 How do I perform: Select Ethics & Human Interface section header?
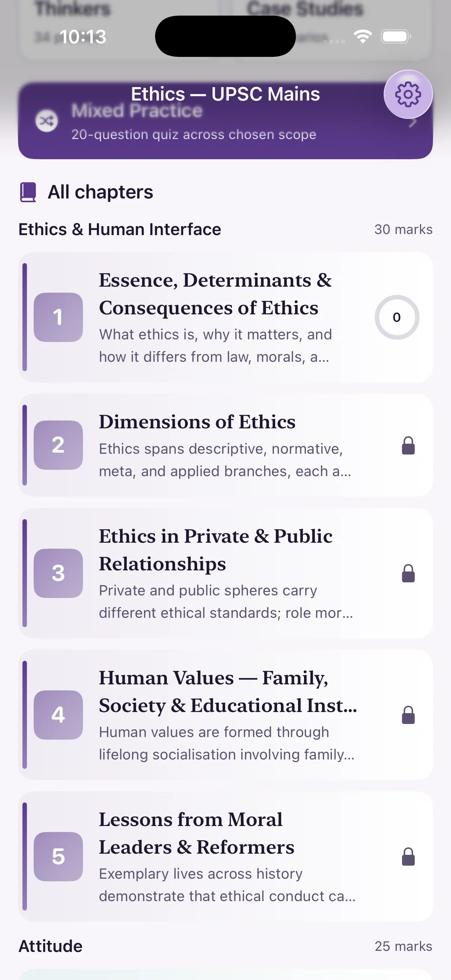[x=120, y=229]
